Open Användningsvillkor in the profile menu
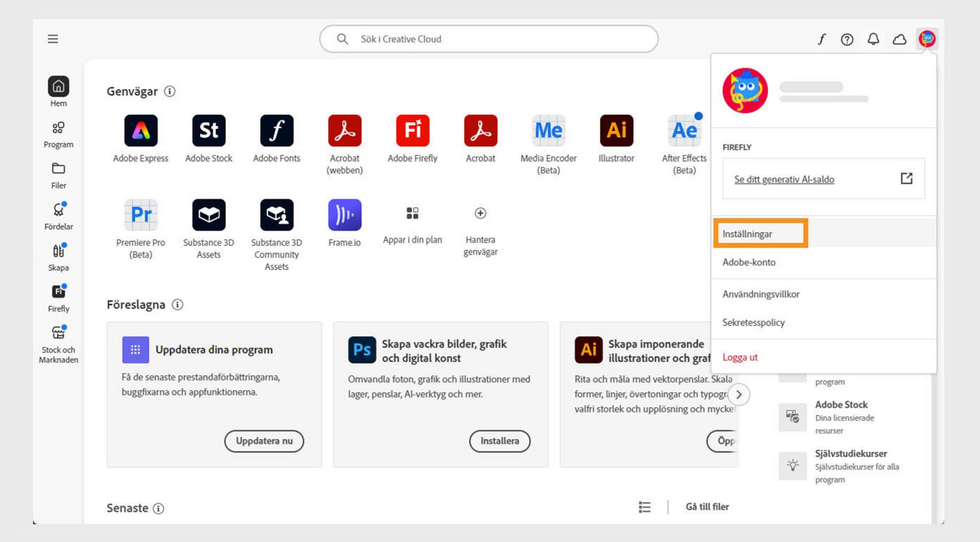 pos(823,294)
